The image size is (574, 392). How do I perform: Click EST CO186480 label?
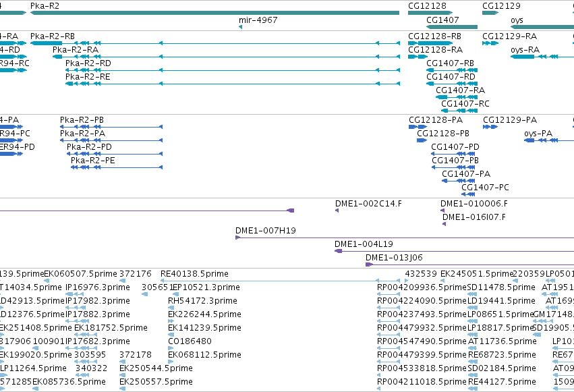pyautogui.click(x=190, y=341)
